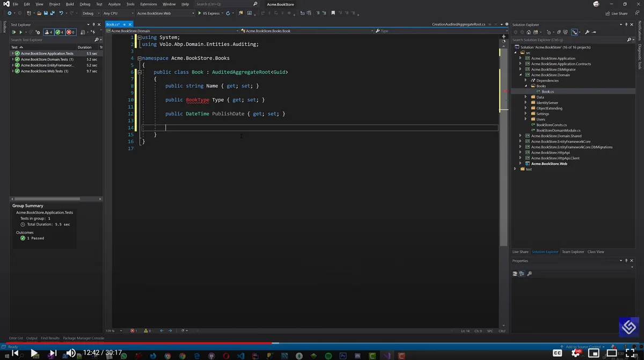The image size is (644, 360).
Task: Click the Solution Explorer Home icon
Action: [529, 32]
